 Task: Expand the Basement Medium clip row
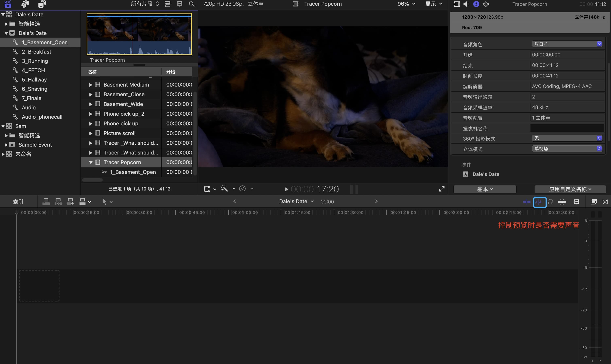coord(91,85)
